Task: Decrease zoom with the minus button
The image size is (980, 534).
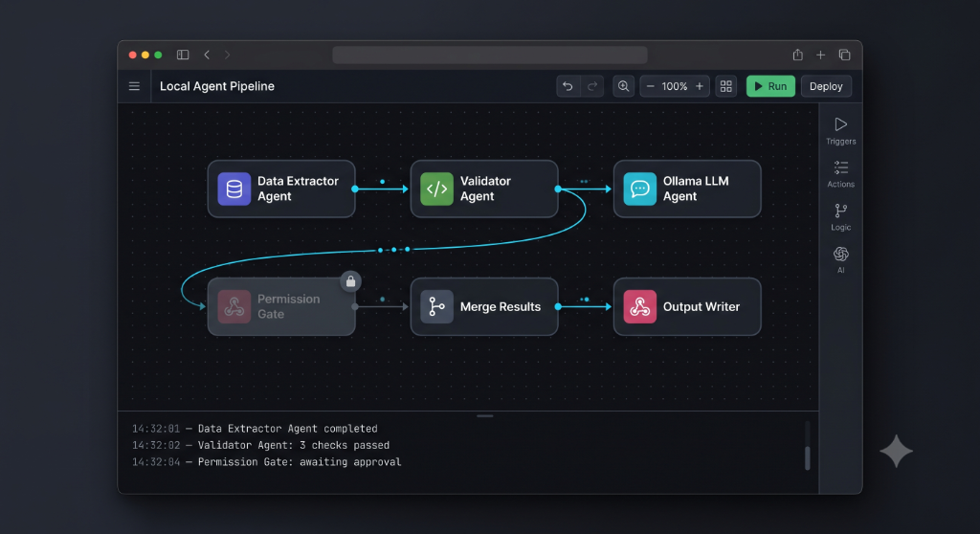Action: point(650,86)
